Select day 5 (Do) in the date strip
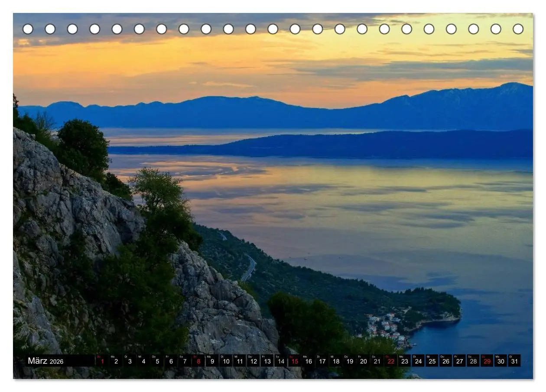The height and width of the screenshot is (392, 546). click(x=157, y=361)
